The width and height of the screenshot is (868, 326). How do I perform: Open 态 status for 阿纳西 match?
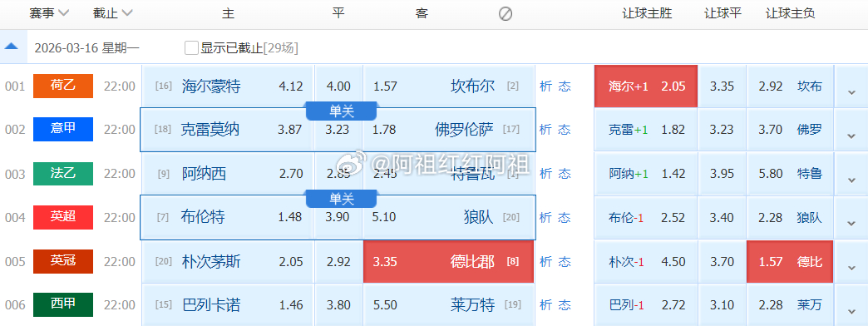[x=564, y=173]
